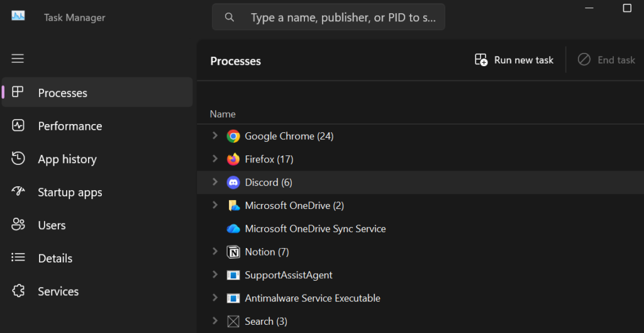This screenshot has width=644, height=333.
Task: Expand the Notion process group
Action: click(x=215, y=251)
